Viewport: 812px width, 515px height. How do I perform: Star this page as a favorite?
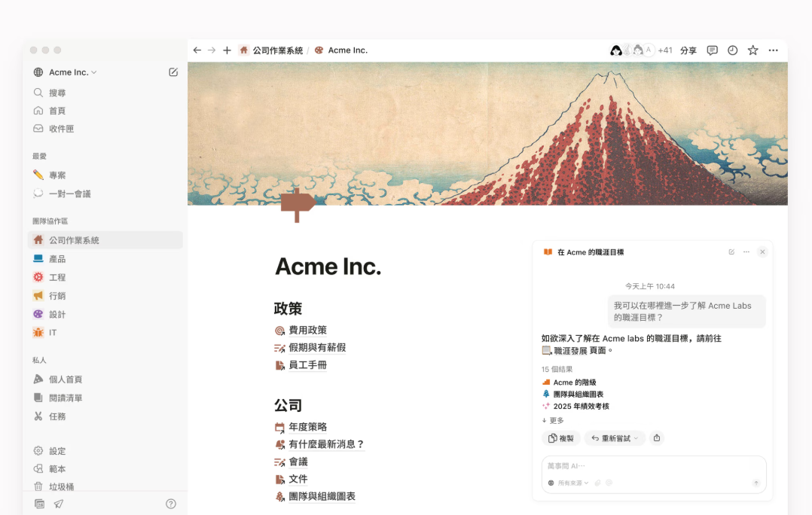(752, 50)
